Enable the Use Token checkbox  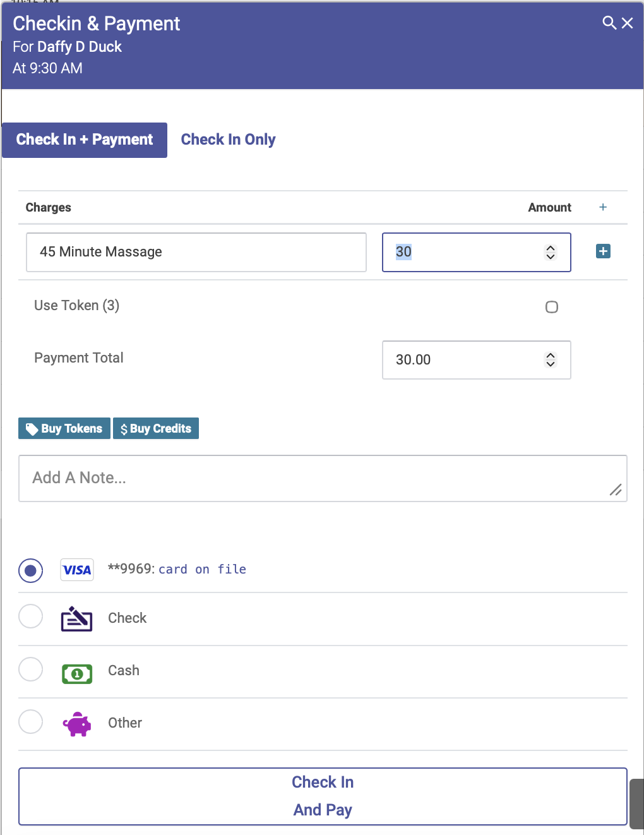(552, 307)
